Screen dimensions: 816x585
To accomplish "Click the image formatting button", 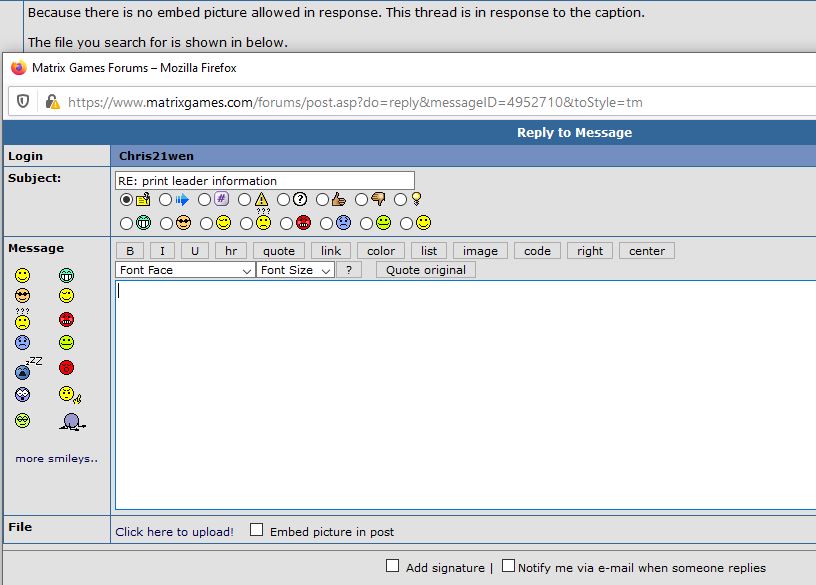I will pyautogui.click(x=480, y=251).
